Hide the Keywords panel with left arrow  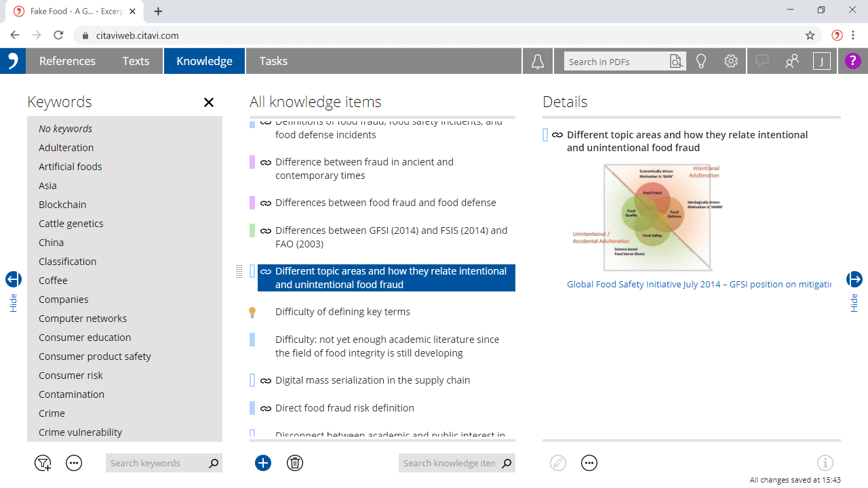[13, 279]
